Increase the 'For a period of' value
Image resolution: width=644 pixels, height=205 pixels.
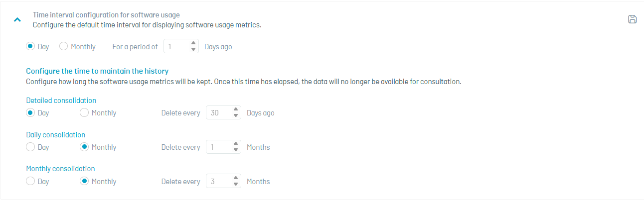(194, 44)
